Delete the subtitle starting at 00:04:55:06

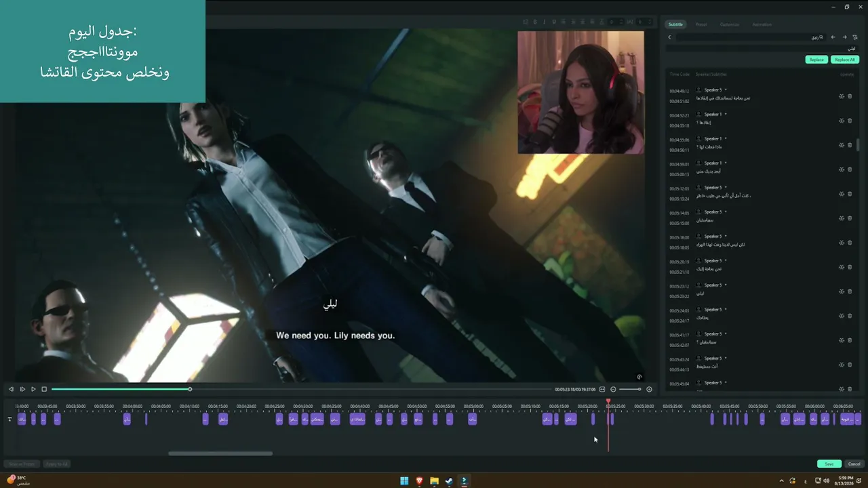[x=850, y=145]
